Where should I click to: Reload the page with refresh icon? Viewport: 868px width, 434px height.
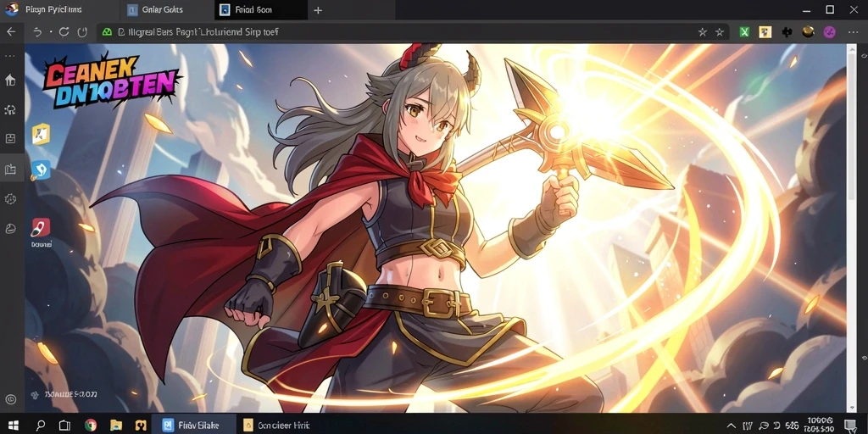coord(64,32)
